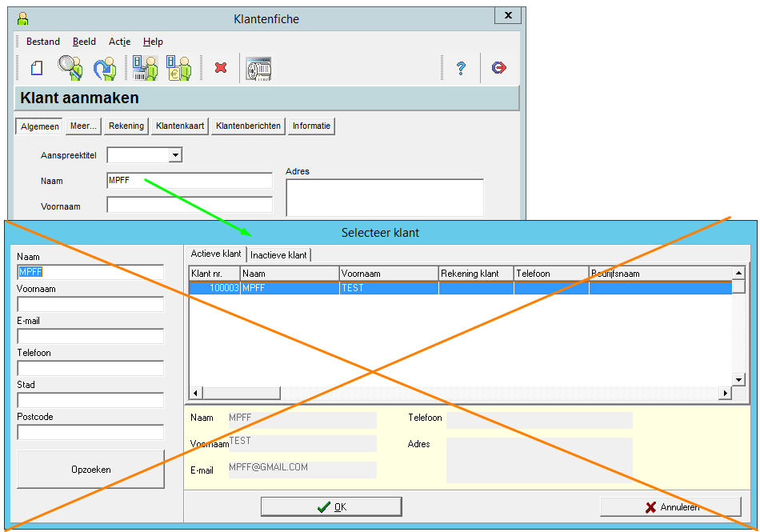
Task: Open the Bestand menu
Action: [43, 42]
